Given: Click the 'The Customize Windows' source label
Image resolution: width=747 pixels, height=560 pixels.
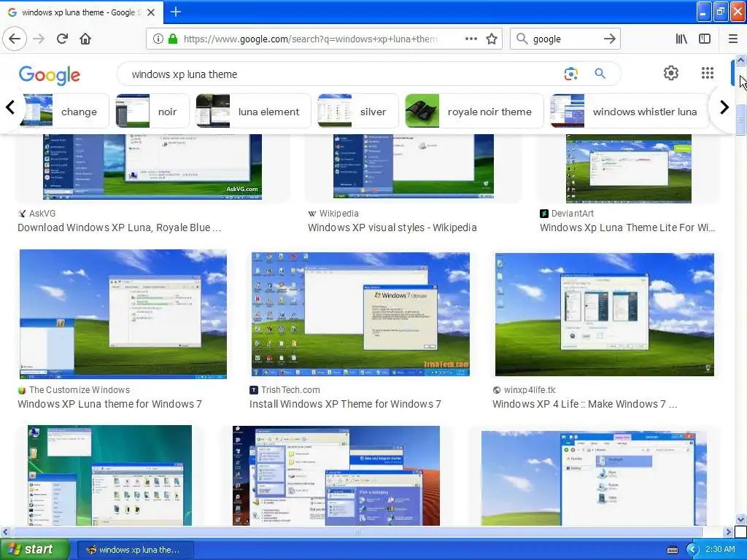Looking at the screenshot, I should pos(79,389).
